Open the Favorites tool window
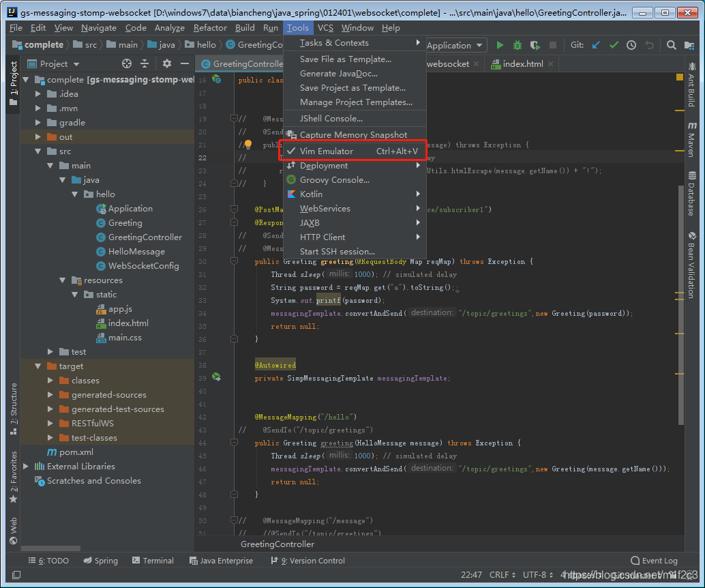The height and width of the screenshot is (588, 705). click(14, 476)
